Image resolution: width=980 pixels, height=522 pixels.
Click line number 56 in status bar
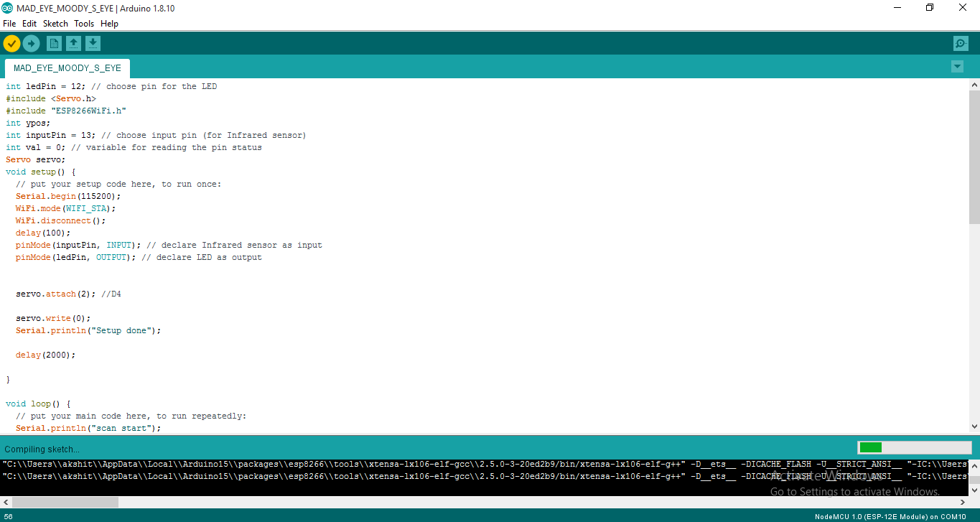[9, 516]
